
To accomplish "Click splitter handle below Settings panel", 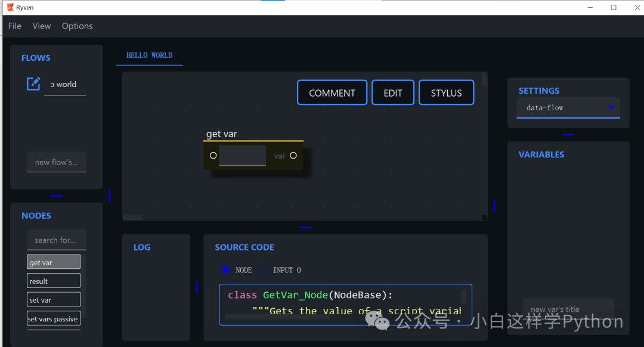I will (568, 134).
